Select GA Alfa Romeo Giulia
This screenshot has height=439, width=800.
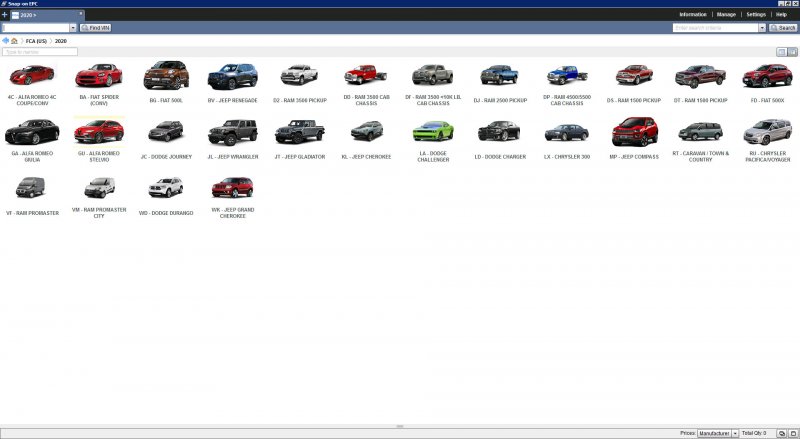point(32,139)
